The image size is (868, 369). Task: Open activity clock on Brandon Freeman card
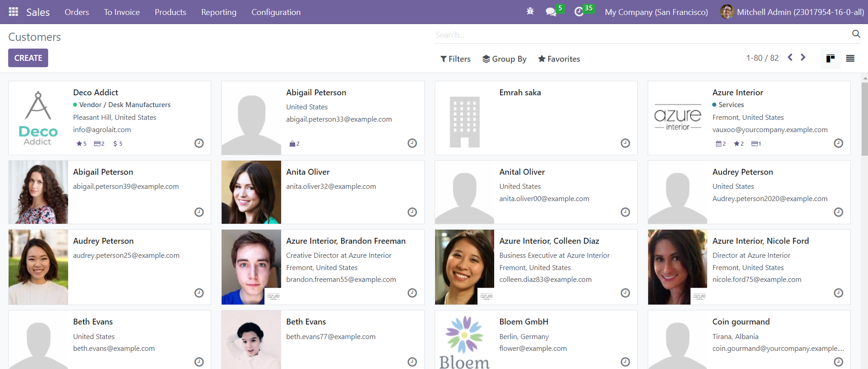pyautogui.click(x=412, y=293)
